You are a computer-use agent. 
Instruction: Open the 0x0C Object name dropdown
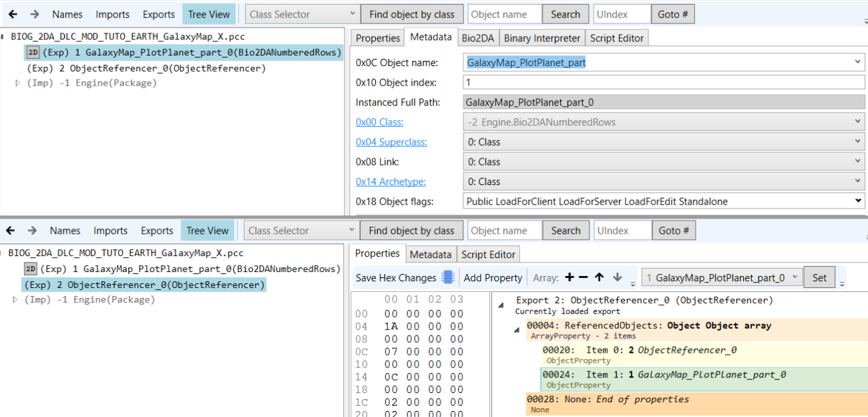[857, 62]
